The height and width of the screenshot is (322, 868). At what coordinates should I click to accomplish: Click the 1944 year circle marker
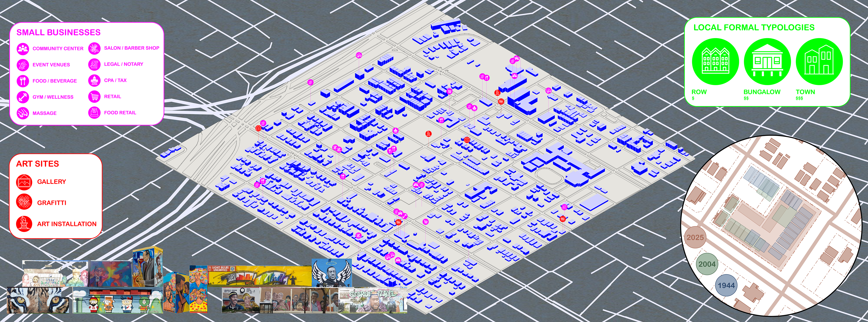726,285
